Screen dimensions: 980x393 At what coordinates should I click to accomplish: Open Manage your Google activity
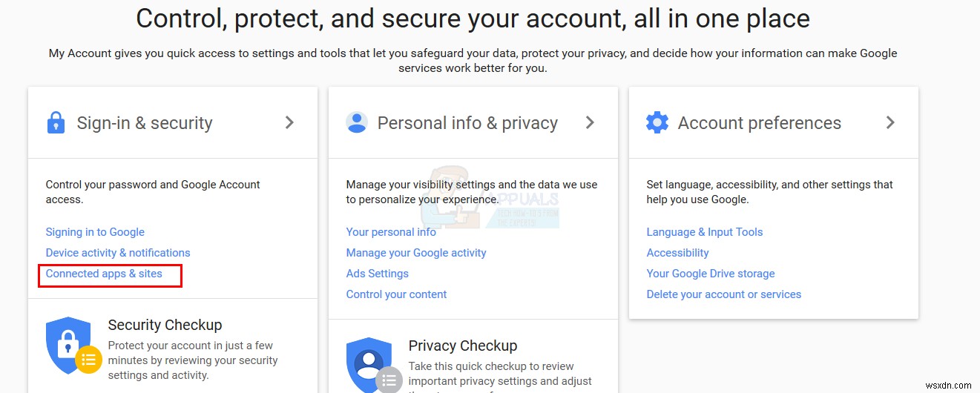pos(416,253)
